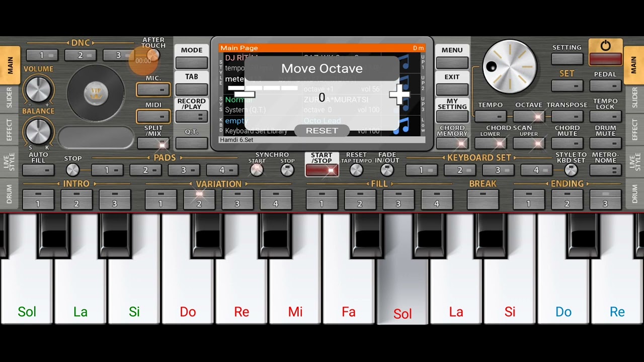
Task: Tap the UP1 music note icon
Action: point(404,63)
